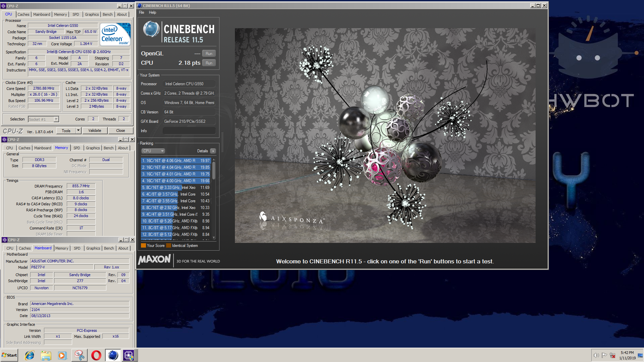Open the CPU ranking type dropdown
This screenshot has height=362, width=644.
(x=153, y=151)
